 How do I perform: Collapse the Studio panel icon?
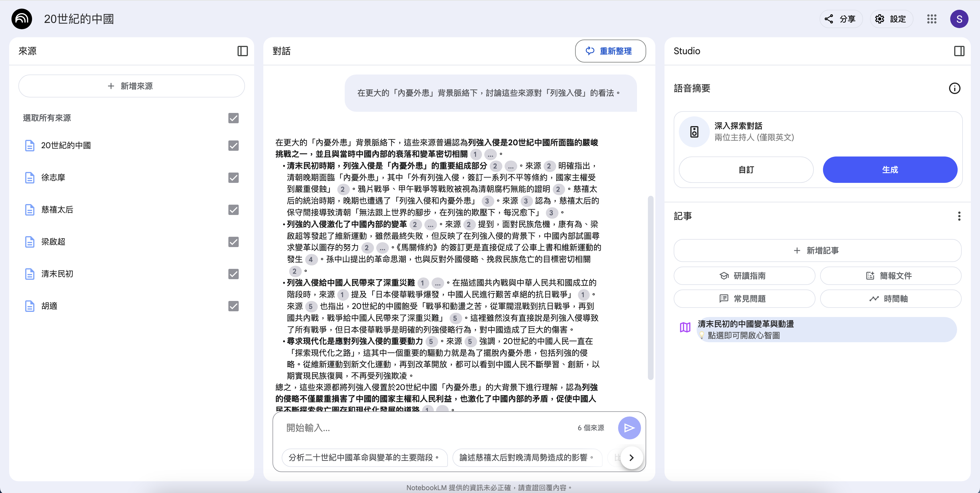(x=959, y=51)
